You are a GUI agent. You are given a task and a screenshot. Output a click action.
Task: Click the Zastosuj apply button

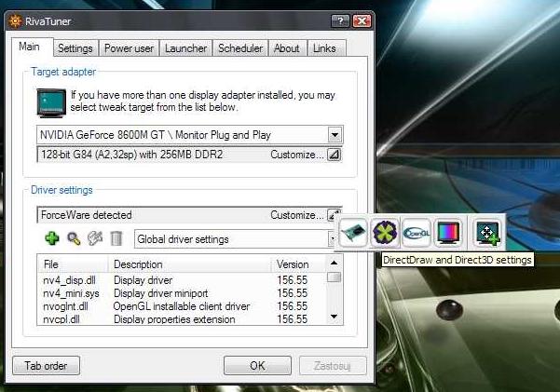coord(332,366)
